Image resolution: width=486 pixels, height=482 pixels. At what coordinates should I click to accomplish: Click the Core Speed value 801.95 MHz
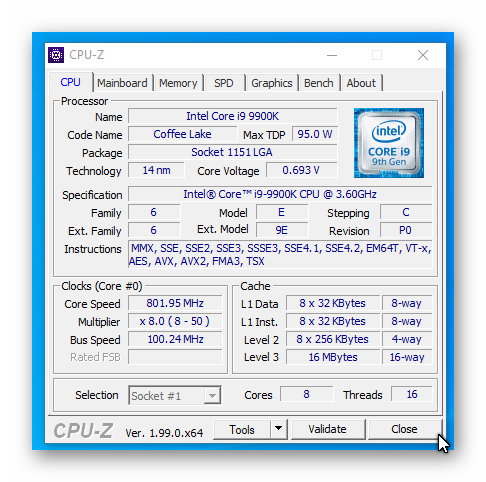coord(175,303)
